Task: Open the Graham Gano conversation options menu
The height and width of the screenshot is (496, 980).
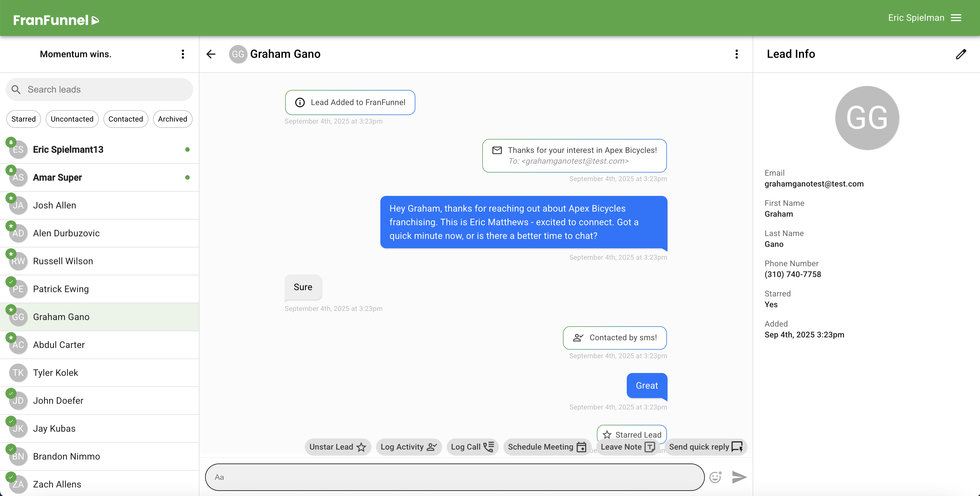Action: point(736,54)
